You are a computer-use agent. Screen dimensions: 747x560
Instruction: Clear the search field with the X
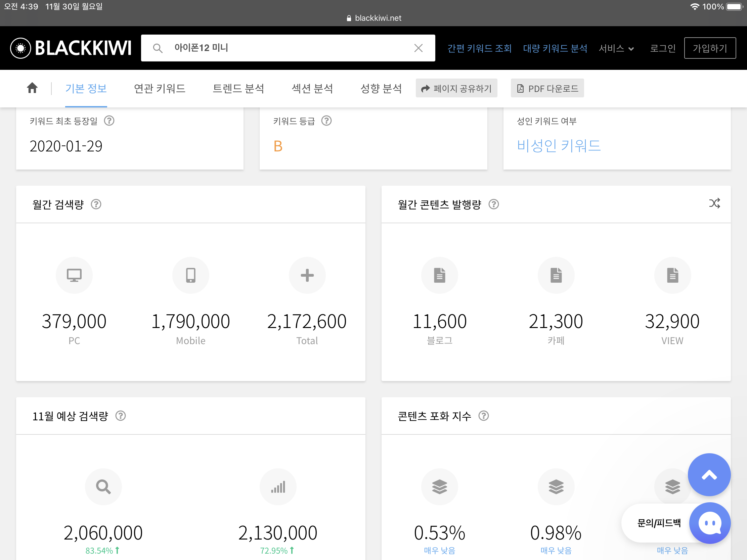[419, 48]
